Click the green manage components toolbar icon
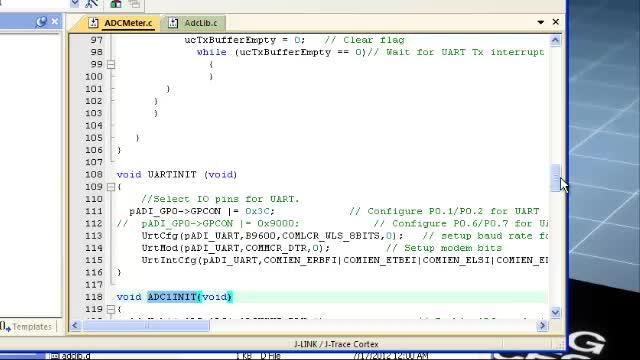 click(x=116, y=4)
